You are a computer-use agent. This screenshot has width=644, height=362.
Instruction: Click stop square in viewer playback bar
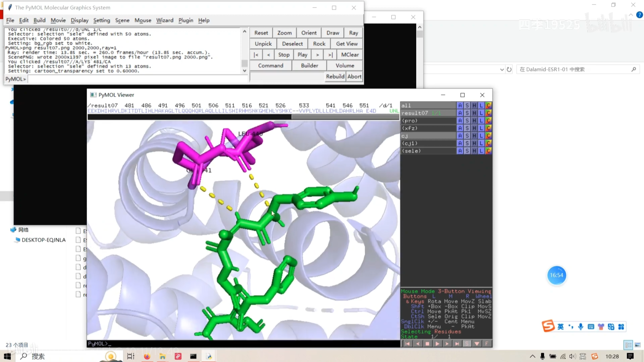click(427, 344)
